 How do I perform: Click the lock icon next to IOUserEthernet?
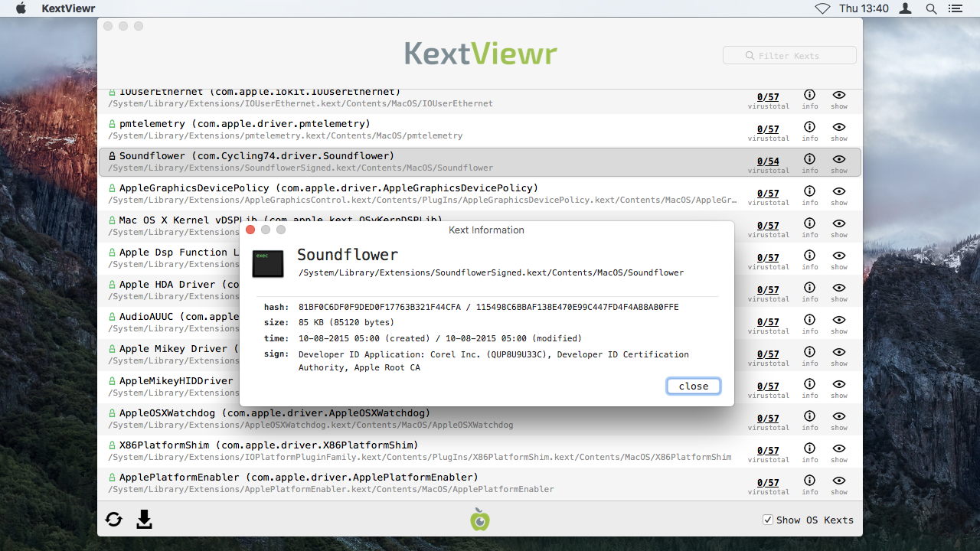(115, 91)
